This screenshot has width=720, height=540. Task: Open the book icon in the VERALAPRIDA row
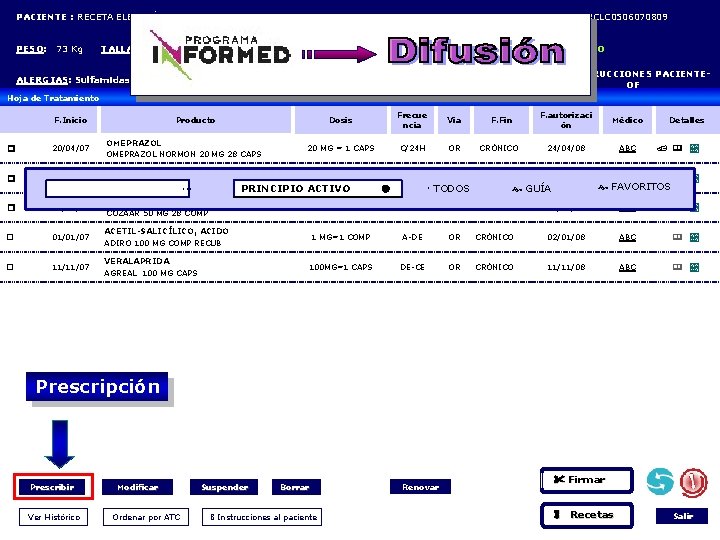click(677, 267)
